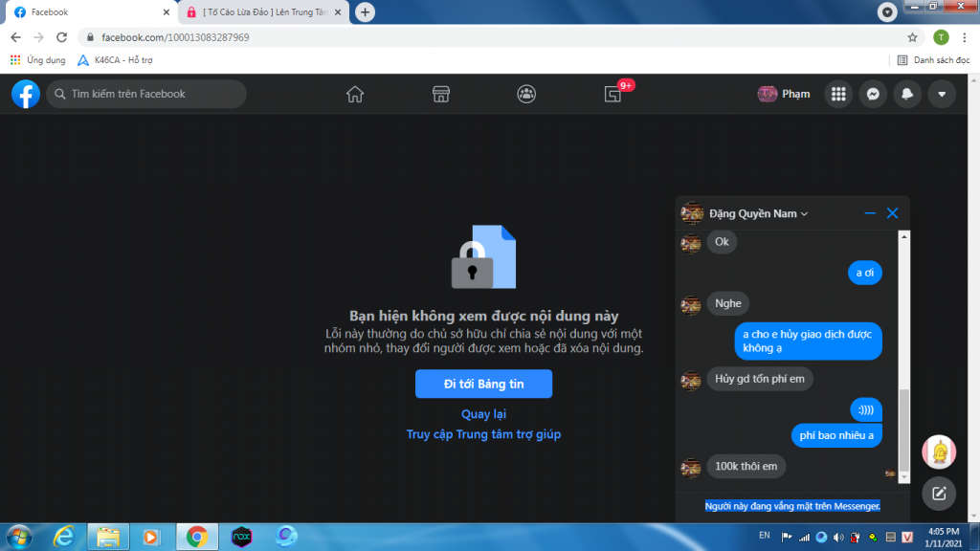The image size is (980, 551).
Task: Open the Gaming icon with 9+ badge
Action: coord(613,94)
